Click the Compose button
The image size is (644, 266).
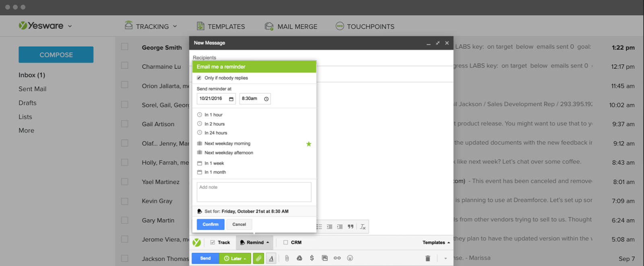[56, 55]
